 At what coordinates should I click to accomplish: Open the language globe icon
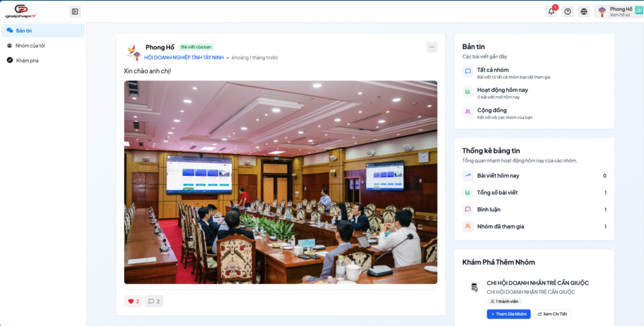[584, 11]
